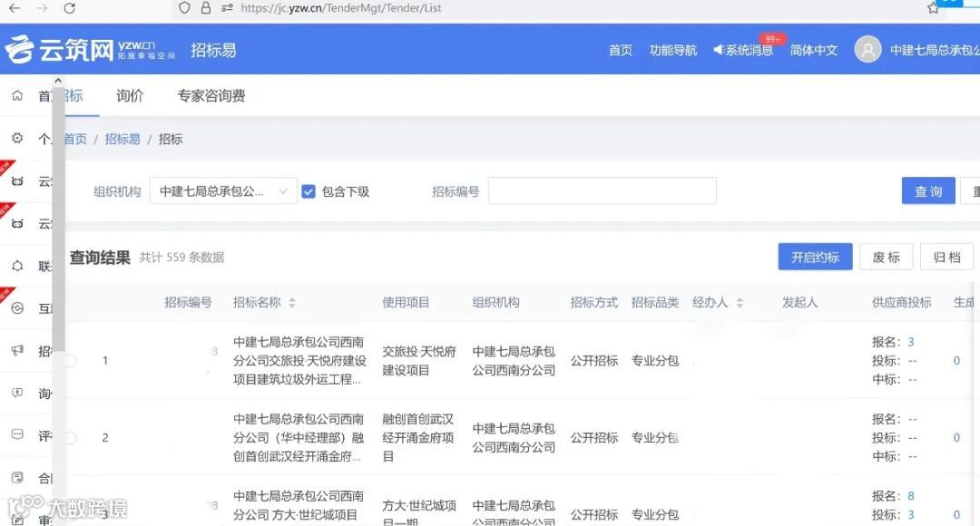Screen dimensions: 980x526
Task: Click the 交旅投·天悦府 tender name in row 1
Action: (299, 360)
